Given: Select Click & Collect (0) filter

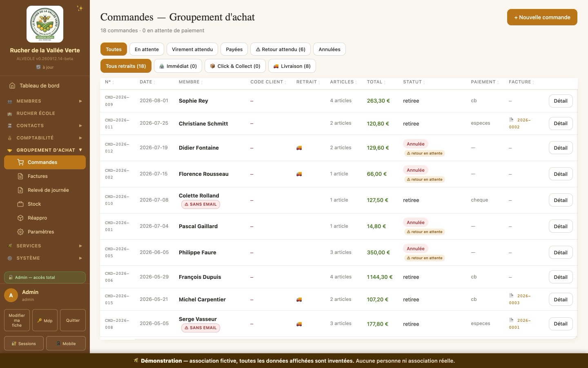Looking at the screenshot, I should (235, 66).
